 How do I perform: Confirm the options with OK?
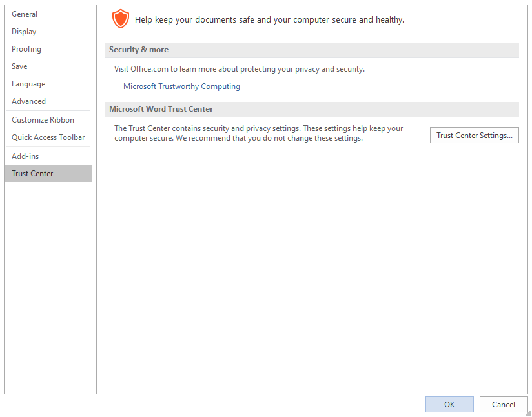point(449,405)
